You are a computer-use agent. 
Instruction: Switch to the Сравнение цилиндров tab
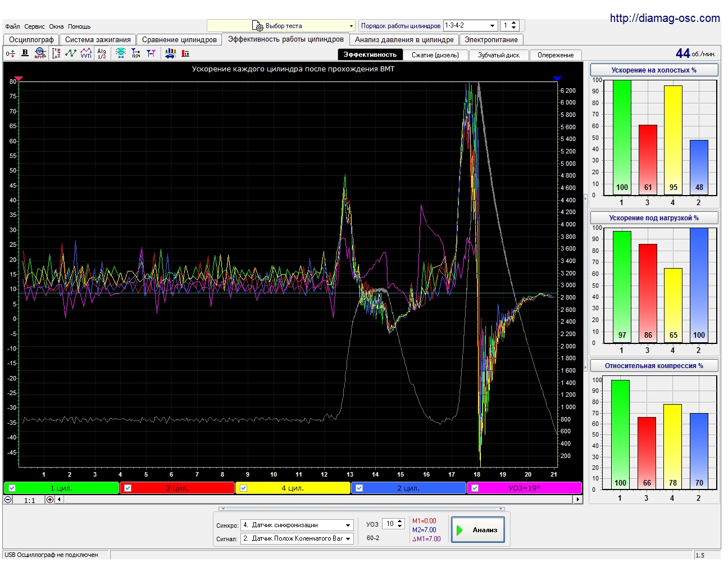tap(179, 40)
